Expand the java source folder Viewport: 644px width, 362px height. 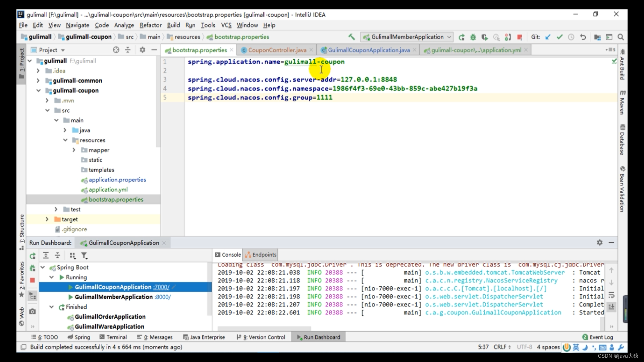[x=65, y=130]
